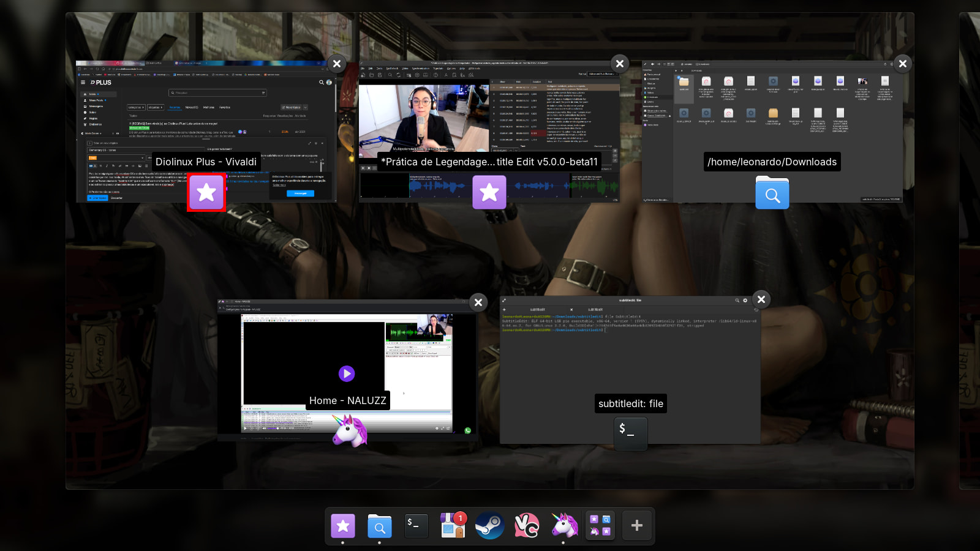Click the unicorn icon badge on NALUZZ window

(349, 430)
